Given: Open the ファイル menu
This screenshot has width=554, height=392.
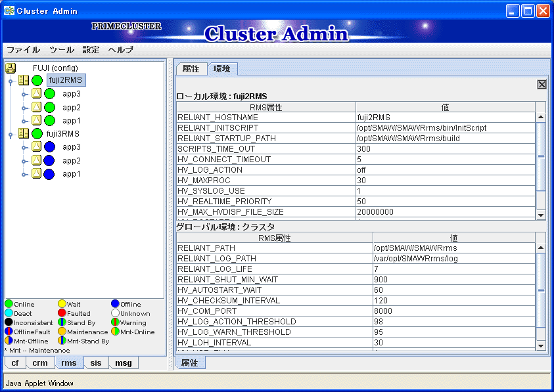Looking at the screenshot, I should coord(23,50).
